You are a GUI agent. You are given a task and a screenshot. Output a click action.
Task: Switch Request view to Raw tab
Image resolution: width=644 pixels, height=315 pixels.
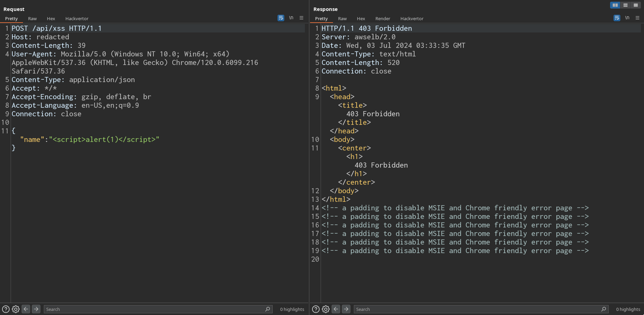click(32, 18)
